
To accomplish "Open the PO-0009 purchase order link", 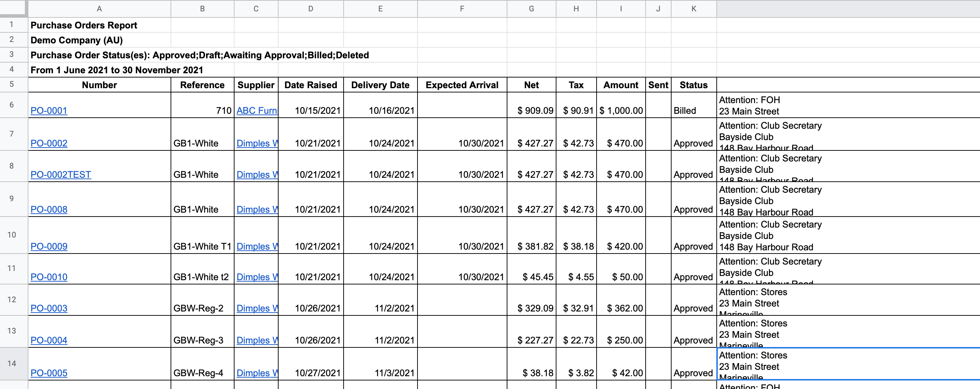I will tap(49, 247).
